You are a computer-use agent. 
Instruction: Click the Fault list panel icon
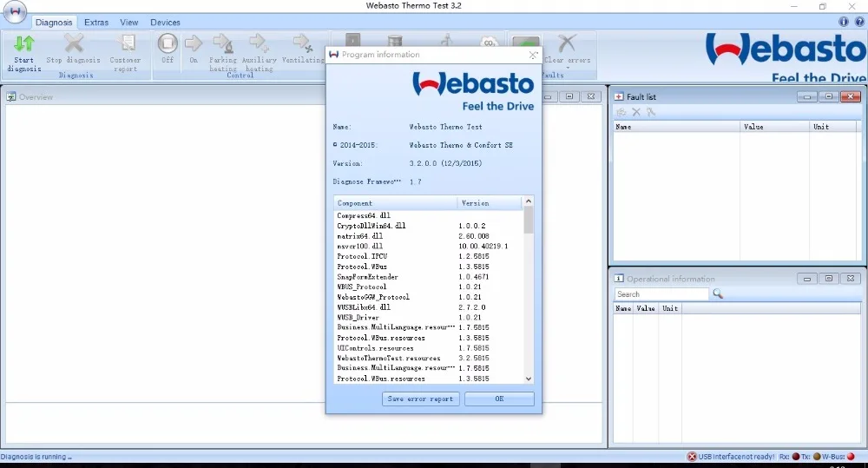click(x=619, y=96)
